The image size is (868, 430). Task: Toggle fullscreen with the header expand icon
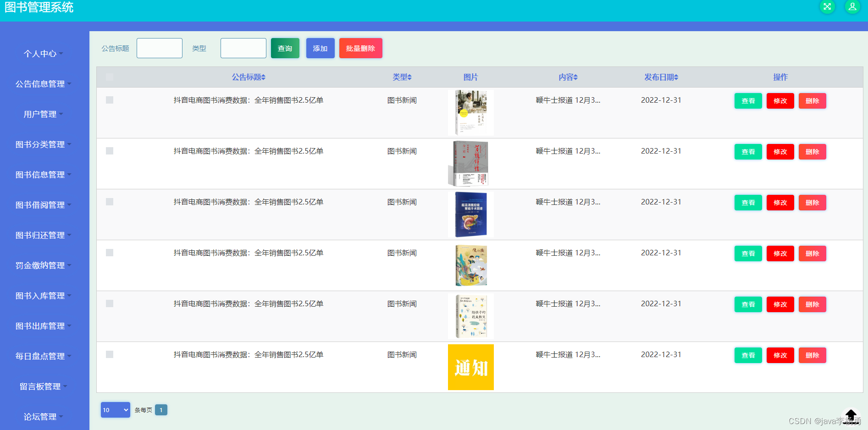click(x=827, y=6)
